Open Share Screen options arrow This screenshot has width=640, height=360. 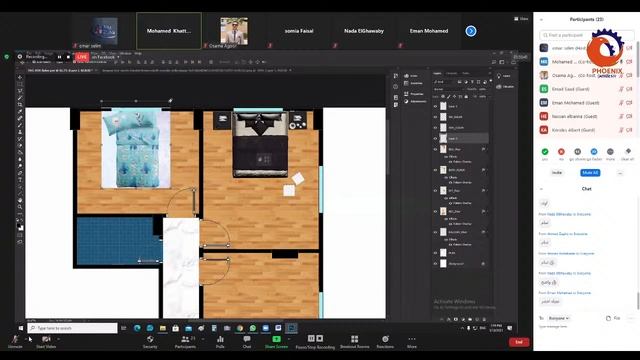tap(289, 339)
